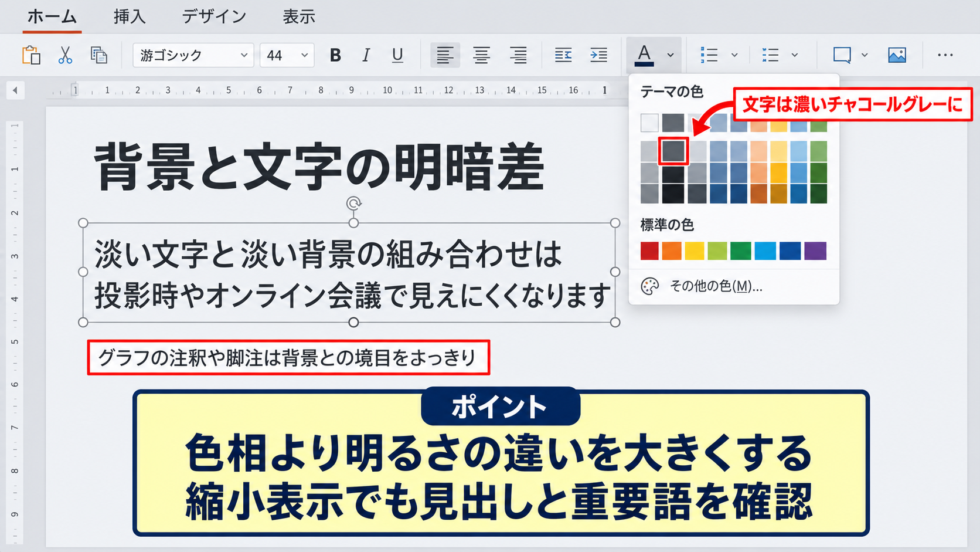Click the left arrow beside the horizontal ruler

coord(15,90)
